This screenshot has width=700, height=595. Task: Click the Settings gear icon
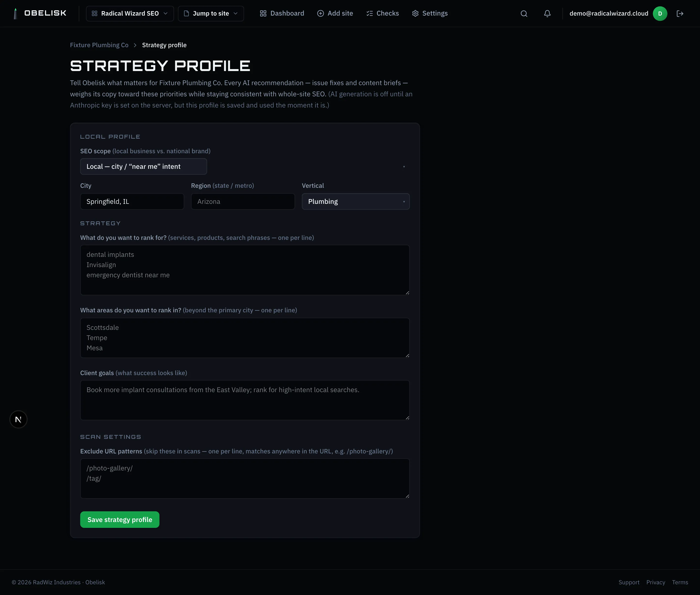[415, 13]
